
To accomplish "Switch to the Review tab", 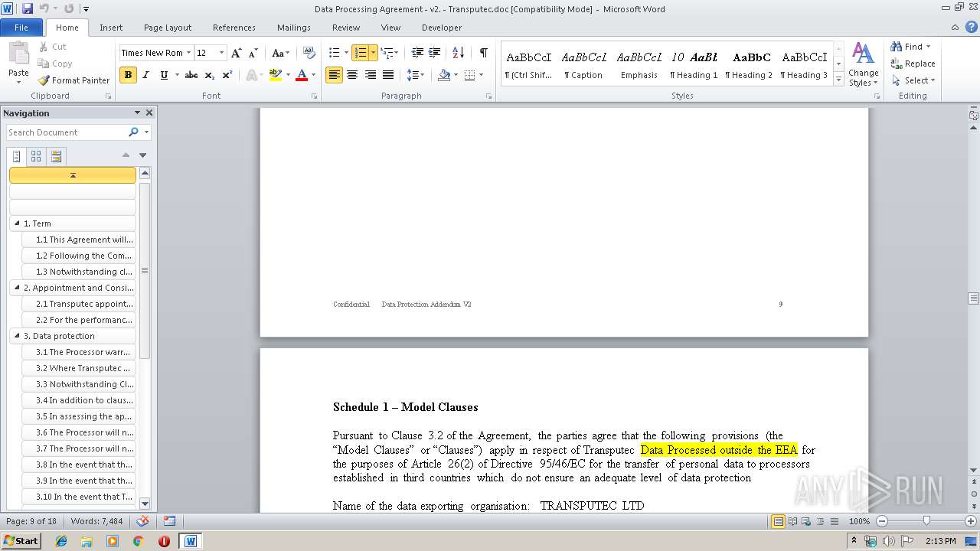I will pos(346,28).
